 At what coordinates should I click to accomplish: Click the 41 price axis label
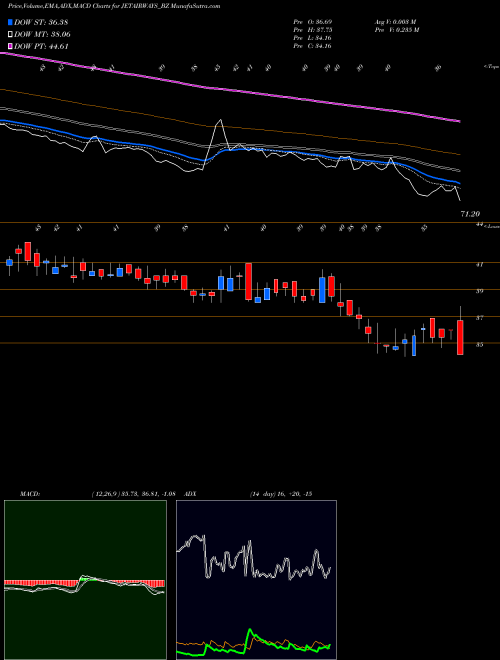[x=479, y=264]
